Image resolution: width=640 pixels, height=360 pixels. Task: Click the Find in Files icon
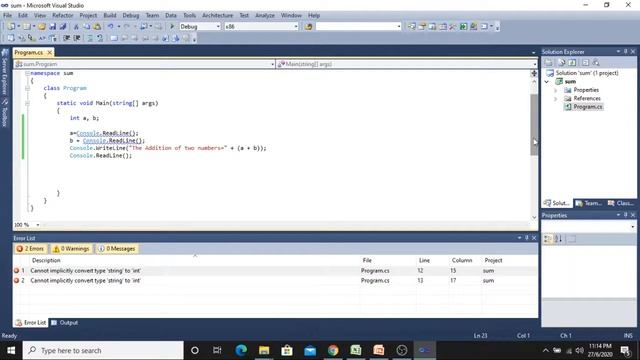point(309,27)
